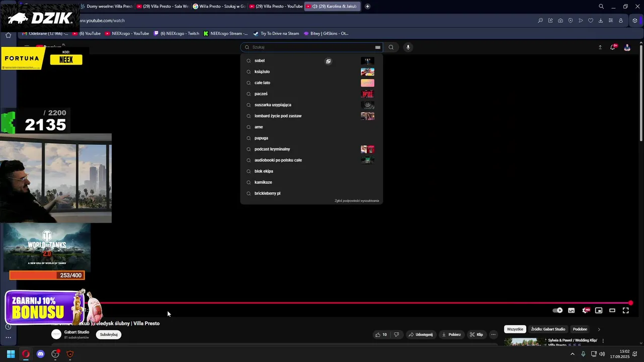Image resolution: width=644 pixels, height=362 pixels.
Task: Select search suggestion 'sobel'
Action: point(311,61)
